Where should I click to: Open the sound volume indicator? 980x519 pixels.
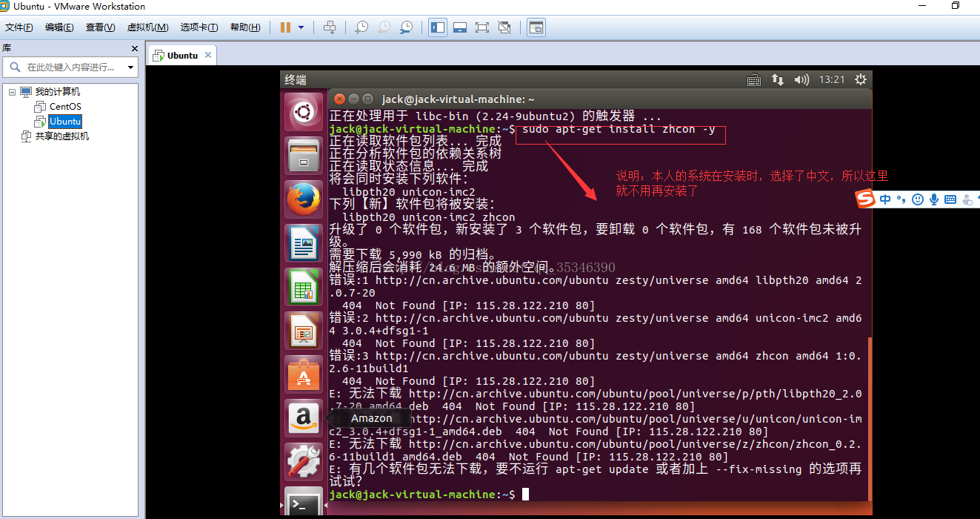tap(801, 79)
